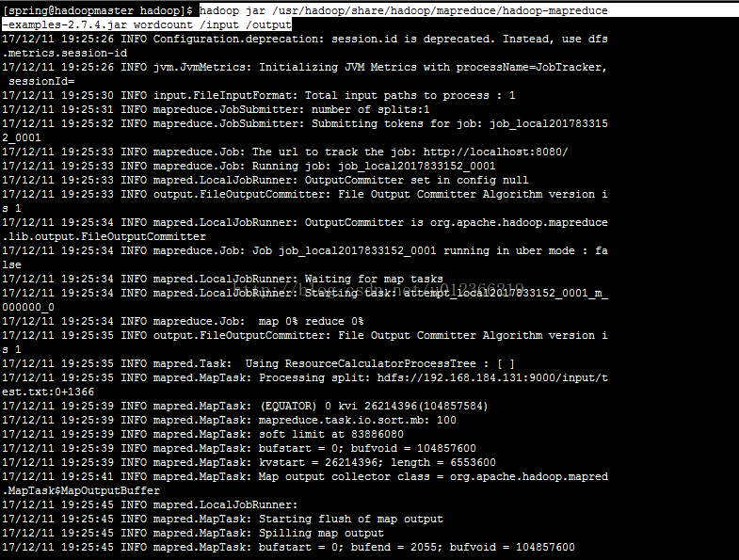The image size is (739, 560).
Task: Click 'OutputCommitter set in config null' line
Action: pyautogui.click(x=265, y=180)
